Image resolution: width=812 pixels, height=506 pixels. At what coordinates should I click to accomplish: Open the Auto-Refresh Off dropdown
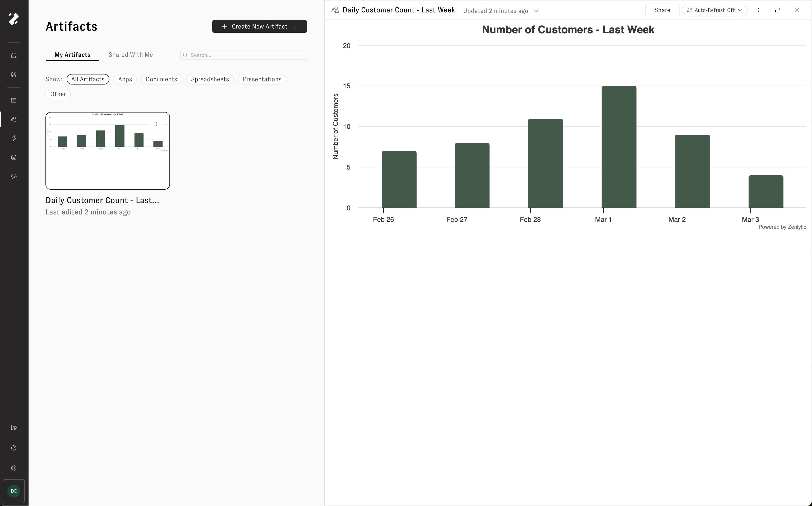[714, 10]
